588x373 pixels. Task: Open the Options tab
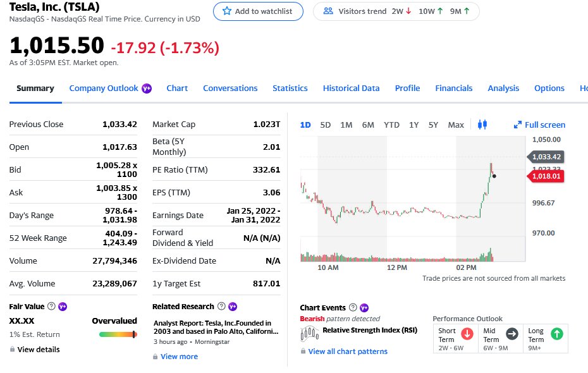(x=549, y=89)
